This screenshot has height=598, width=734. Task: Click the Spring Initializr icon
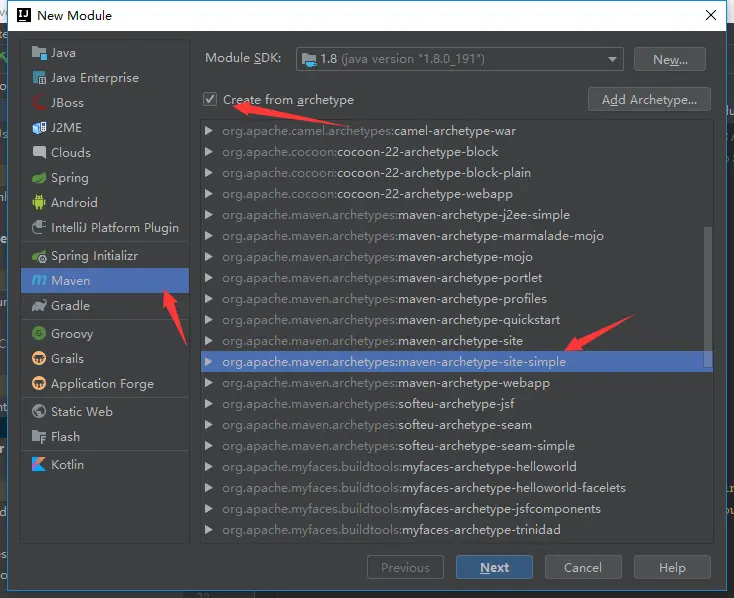(39, 256)
